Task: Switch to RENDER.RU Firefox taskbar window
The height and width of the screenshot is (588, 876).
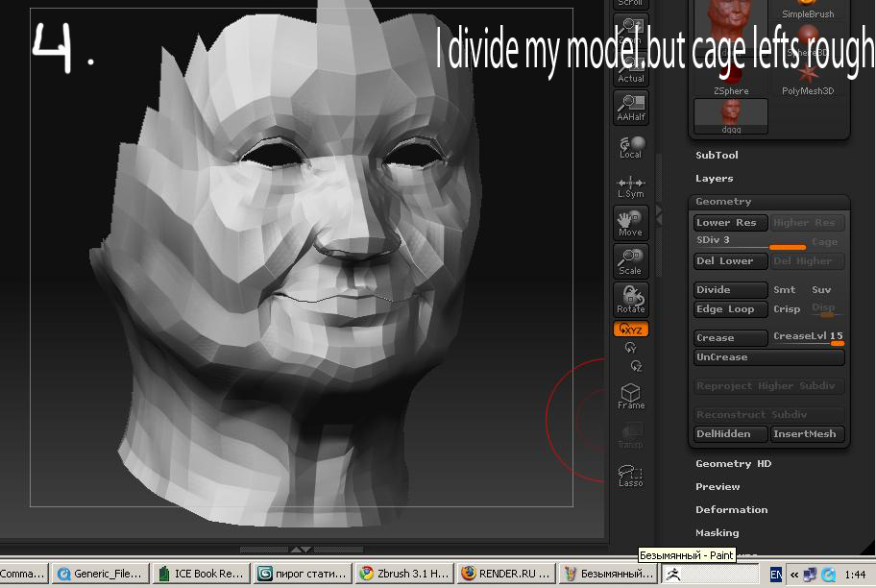Action: pos(505,574)
